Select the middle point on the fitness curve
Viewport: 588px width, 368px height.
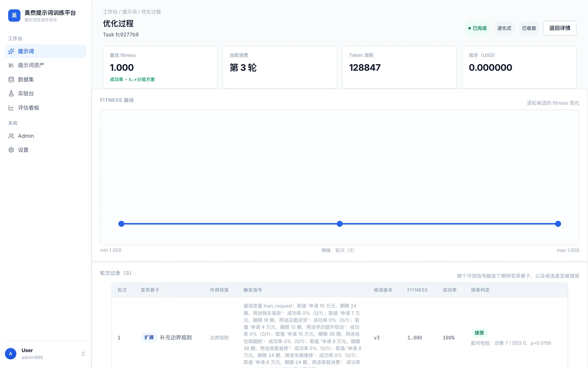pyautogui.click(x=340, y=224)
